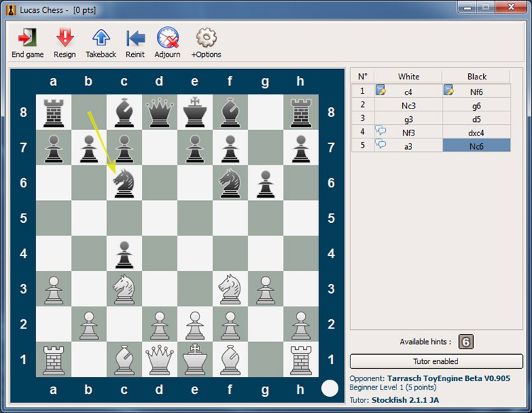Open the comment bubble on move a3

click(381, 144)
